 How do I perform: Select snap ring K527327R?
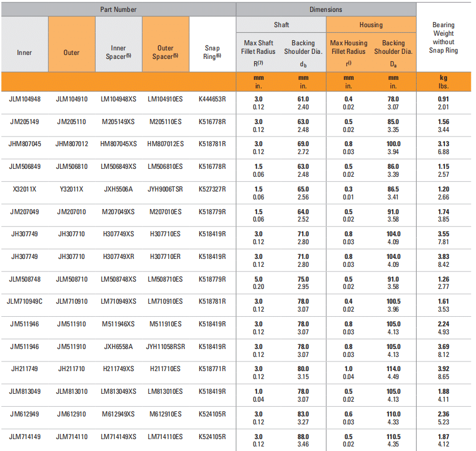(212, 189)
